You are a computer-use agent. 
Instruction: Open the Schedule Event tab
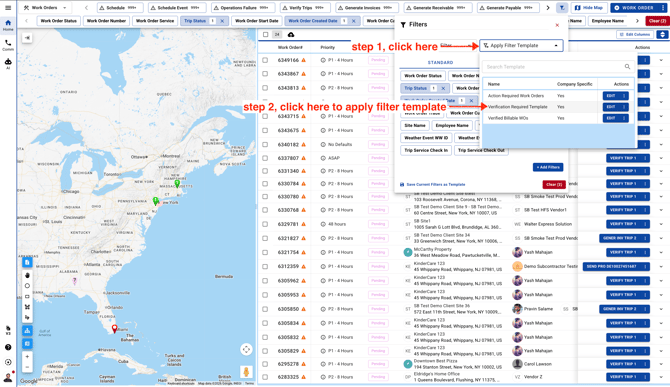tap(177, 8)
